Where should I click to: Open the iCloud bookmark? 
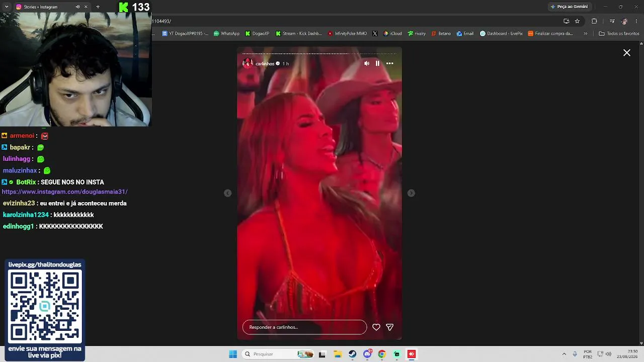coord(392,34)
